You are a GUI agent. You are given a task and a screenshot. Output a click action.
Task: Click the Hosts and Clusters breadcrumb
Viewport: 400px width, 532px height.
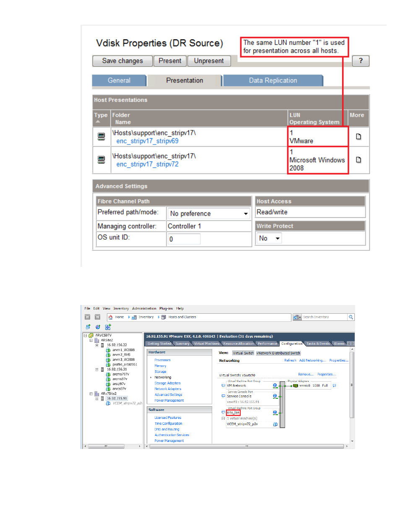182,317
